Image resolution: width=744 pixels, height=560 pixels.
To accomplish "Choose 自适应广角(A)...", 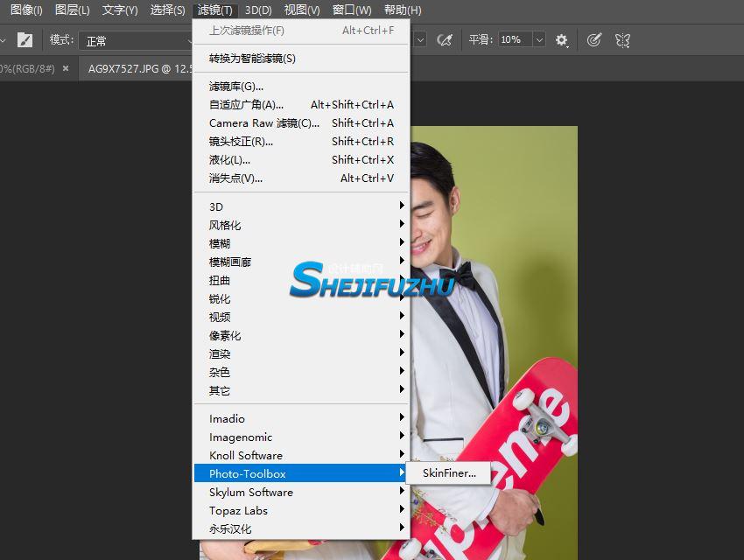I will tap(301, 105).
